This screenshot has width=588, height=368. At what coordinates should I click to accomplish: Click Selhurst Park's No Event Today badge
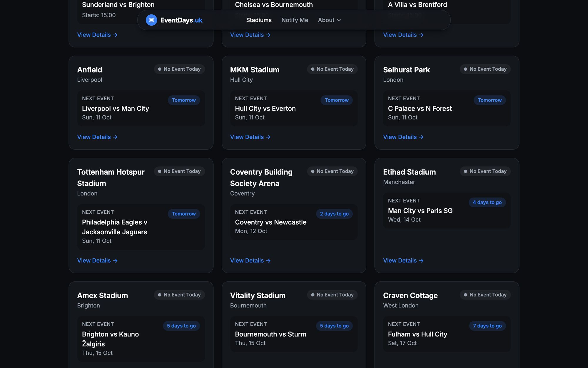coord(485,69)
